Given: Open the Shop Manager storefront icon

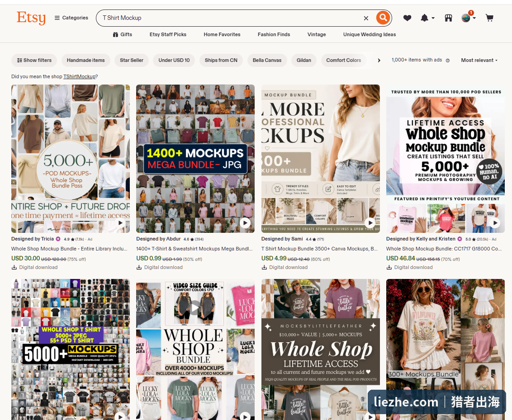Looking at the screenshot, I should tap(448, 18).
